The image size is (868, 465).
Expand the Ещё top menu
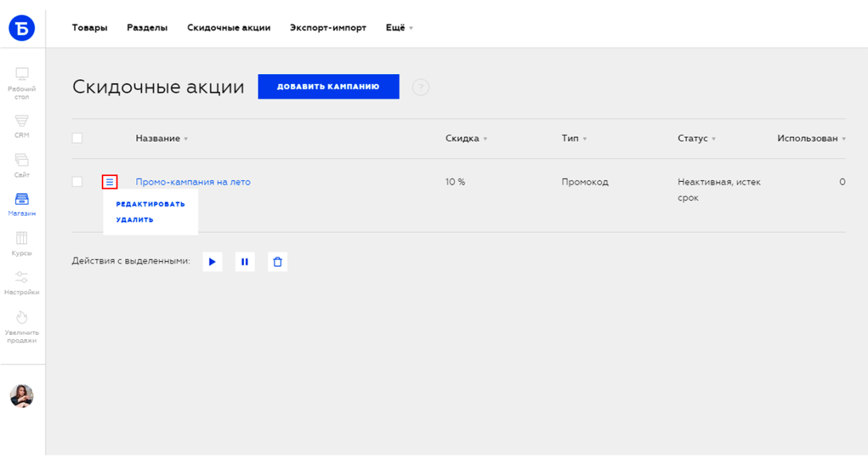(399, 28)
